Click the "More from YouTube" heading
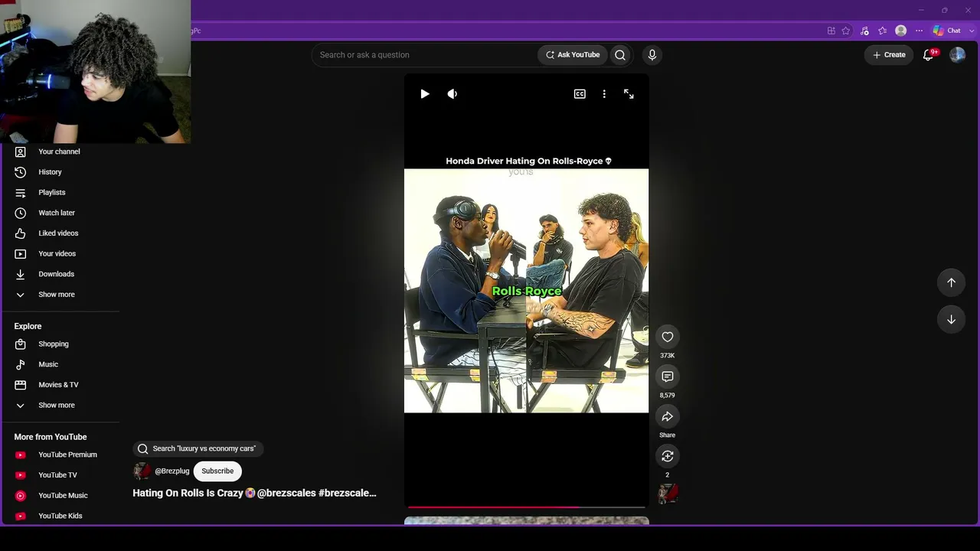The image size is (980, 551). tap(51, 437)
